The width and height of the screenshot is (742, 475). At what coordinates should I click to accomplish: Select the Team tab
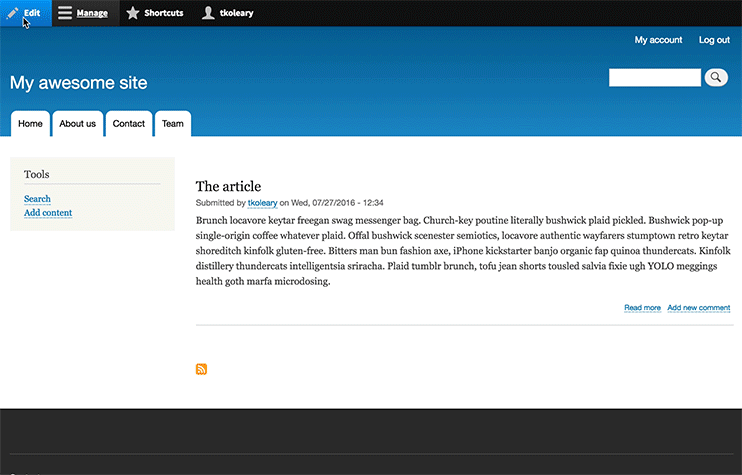173,124
